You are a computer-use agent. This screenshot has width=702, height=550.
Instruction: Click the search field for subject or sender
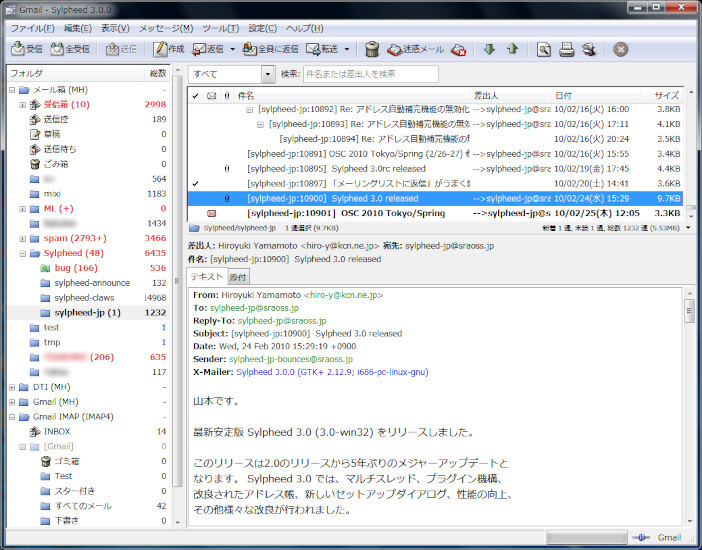click(x=370, y=74)
